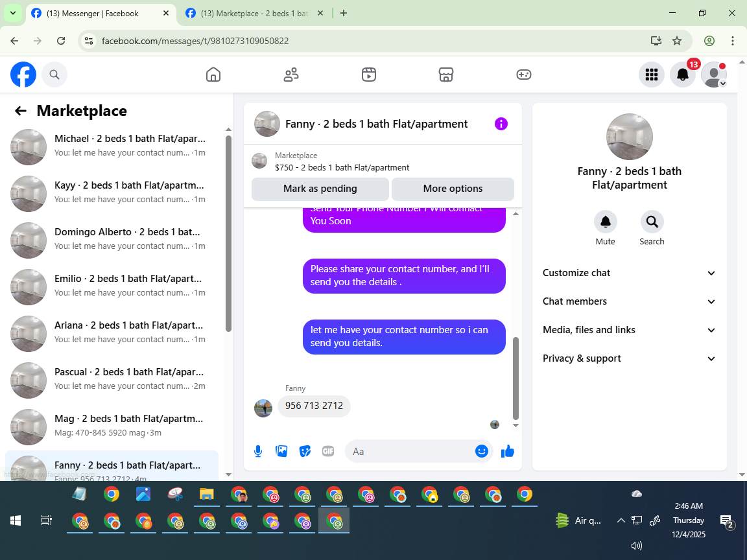
Task: View site information icon in address bar
Action: pyautogui.click(x=89, y=41)
